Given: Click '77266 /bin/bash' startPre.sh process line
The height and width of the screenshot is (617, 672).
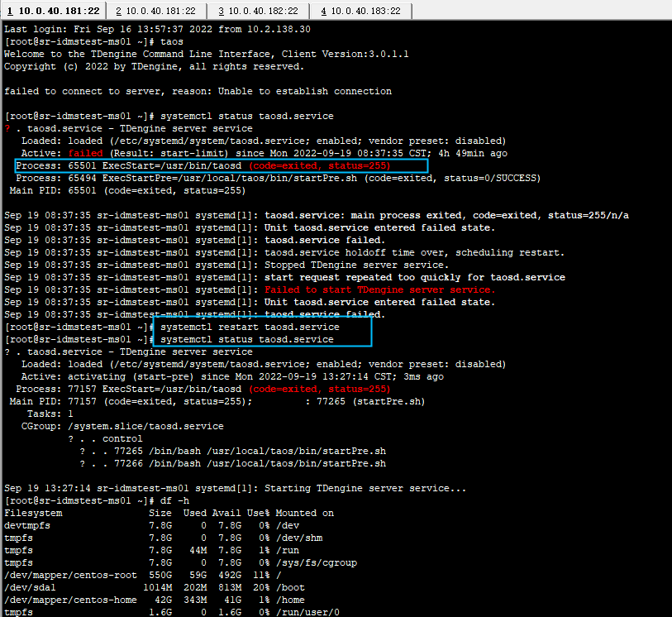Looking at the screenshot, I should 233,463.
